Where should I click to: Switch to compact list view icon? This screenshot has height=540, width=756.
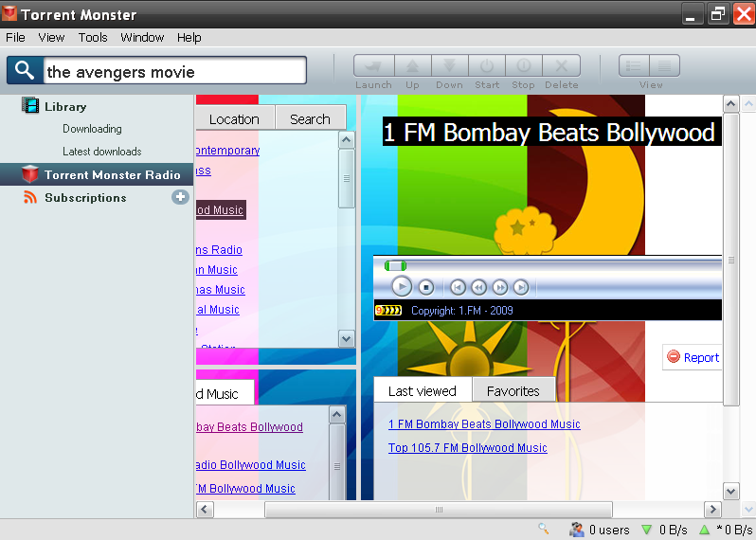664,66
